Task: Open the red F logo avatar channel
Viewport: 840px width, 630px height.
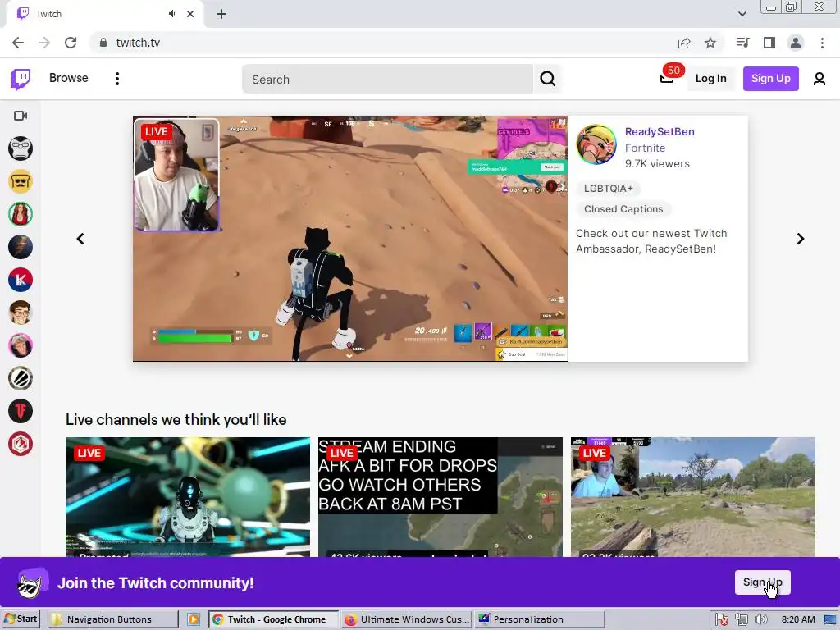Action: pyautogui.click(x=21, y=411)
